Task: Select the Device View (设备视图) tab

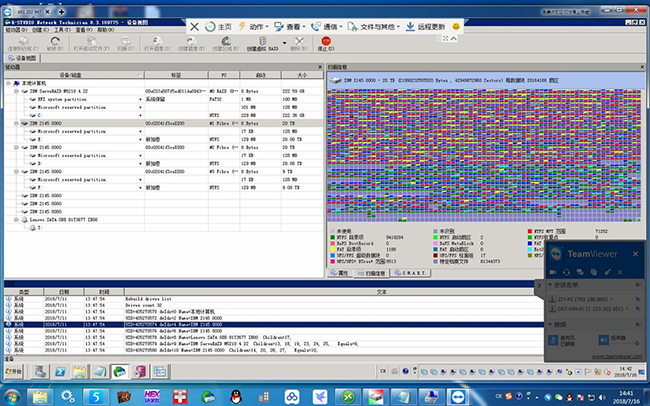Action: [x=22, y=58]
